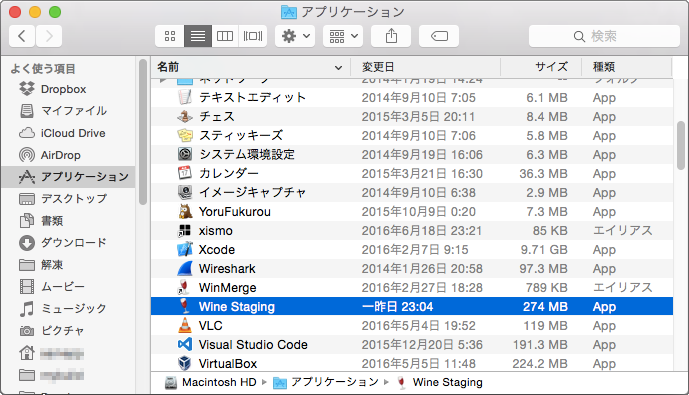689x395 pixels.
Task: Select the VLC app icon
Action: point(185,326)
